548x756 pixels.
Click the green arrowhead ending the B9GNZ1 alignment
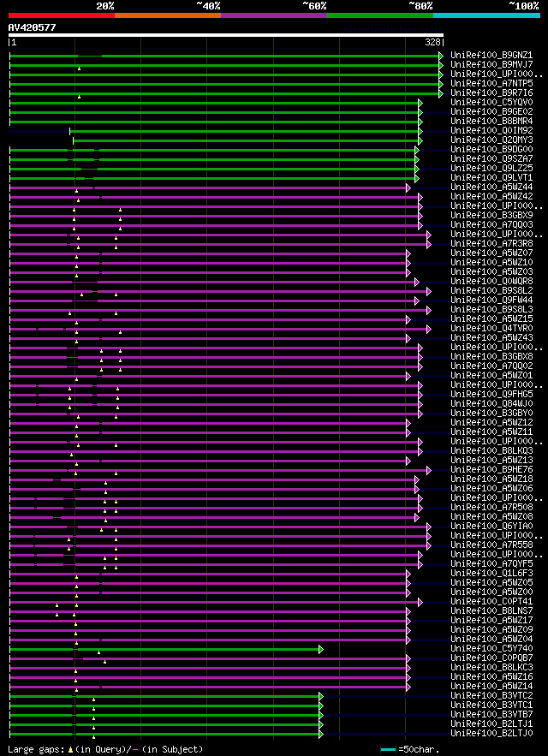[441, 56]
